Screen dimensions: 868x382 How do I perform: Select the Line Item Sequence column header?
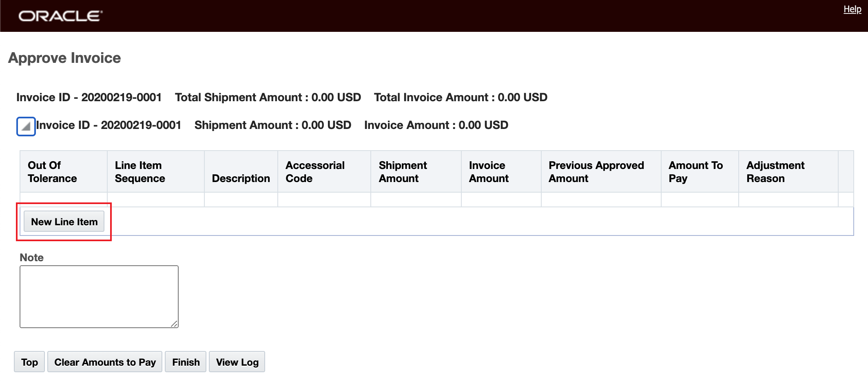point(140,172)
